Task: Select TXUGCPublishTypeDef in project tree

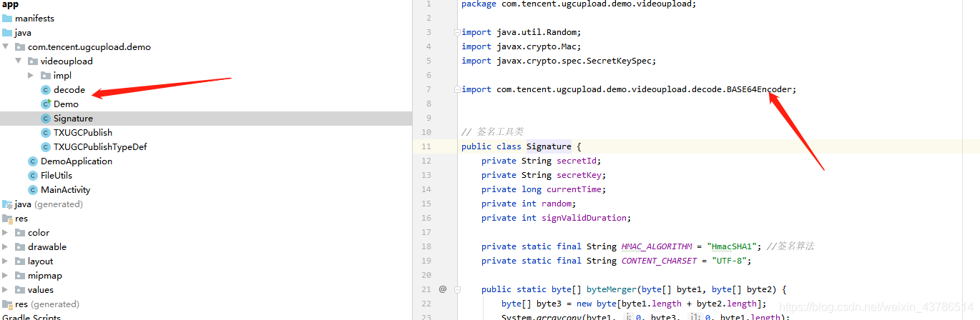Action: [x=100, y=147]
